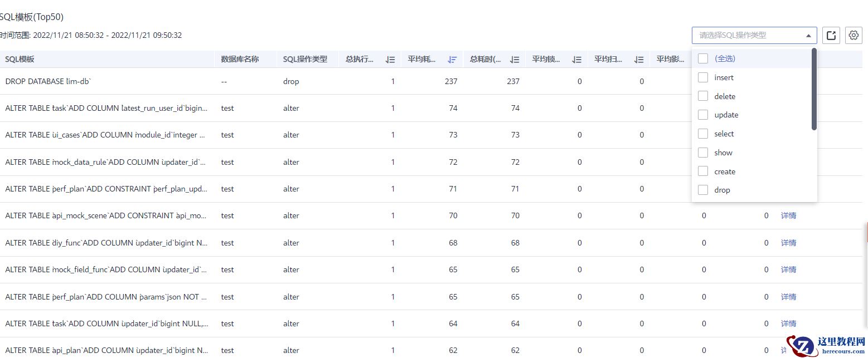The width and height of the screenshot is (868, 358).
Task: Click the api_mock_scene ADD CONSTRAINT template text
Action: (x=106, y=215)
